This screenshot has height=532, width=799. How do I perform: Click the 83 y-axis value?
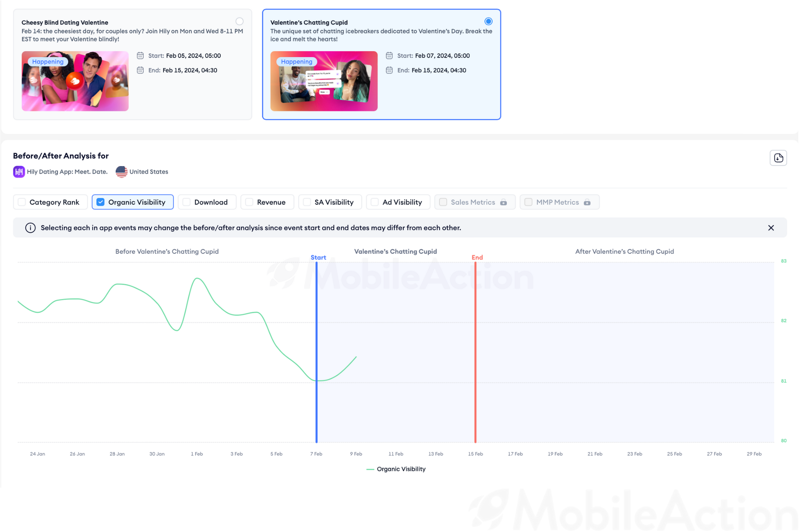(x=784, y=261)
